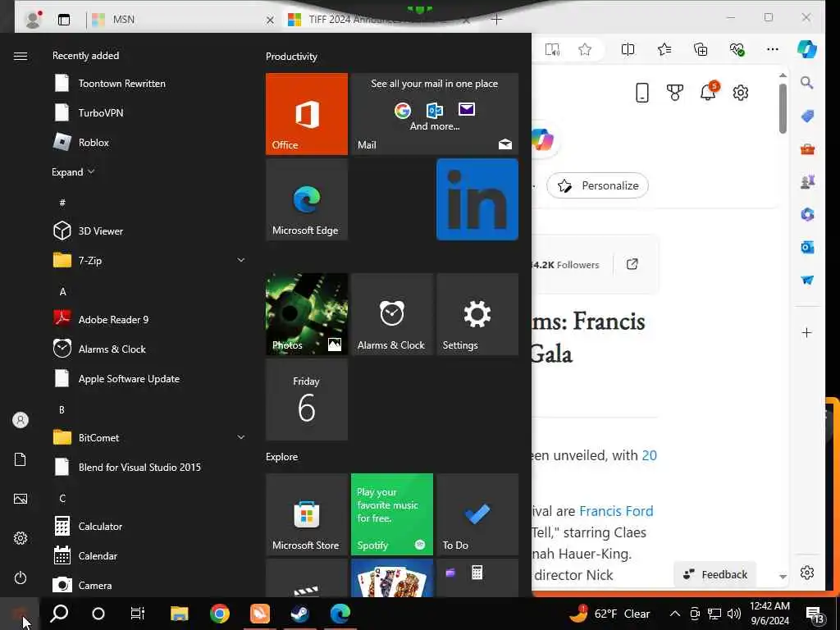This screenshot has height=630, width=840.
Task: Open Copilot icon in Edge toolbar
Action: (x=807, y=49)
